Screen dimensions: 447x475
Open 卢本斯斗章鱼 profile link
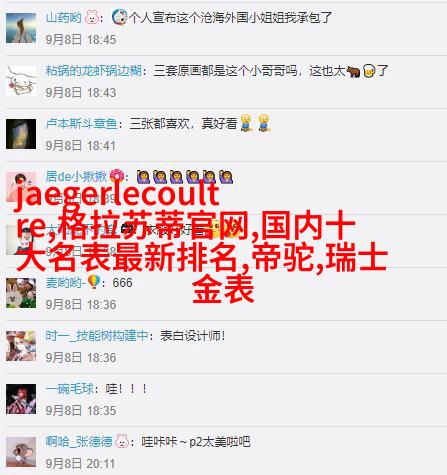pyautogui.click(x=81, y=124)
